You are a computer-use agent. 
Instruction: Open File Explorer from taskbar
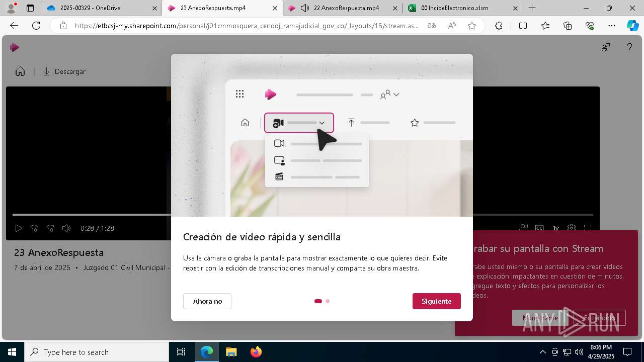click(231, 352)
